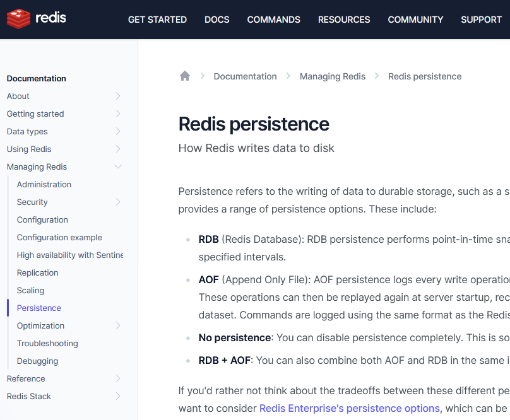Select Configuration example in sidebar
Viewport: 510px width, 420px height.
59,238
